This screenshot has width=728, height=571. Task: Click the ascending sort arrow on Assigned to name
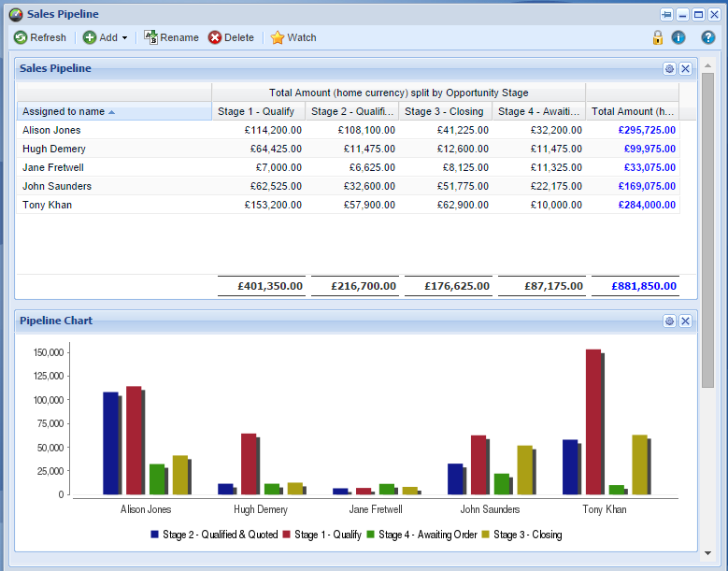111,112
